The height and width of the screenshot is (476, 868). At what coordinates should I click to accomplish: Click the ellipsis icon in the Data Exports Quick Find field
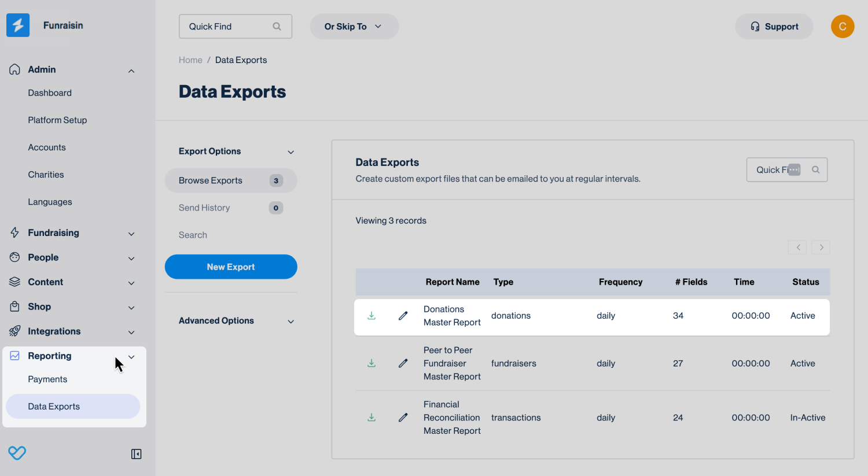coord(795,169)
